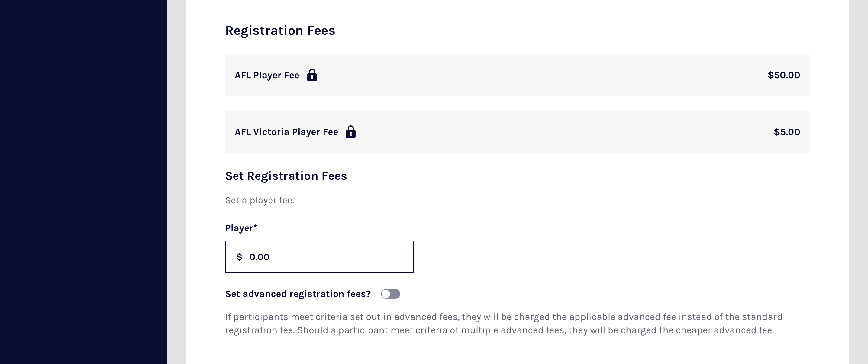Viewport: 868px width, 364px height.
Task: Click the dark navy sidebar panel
Action: tap(83, 182)
